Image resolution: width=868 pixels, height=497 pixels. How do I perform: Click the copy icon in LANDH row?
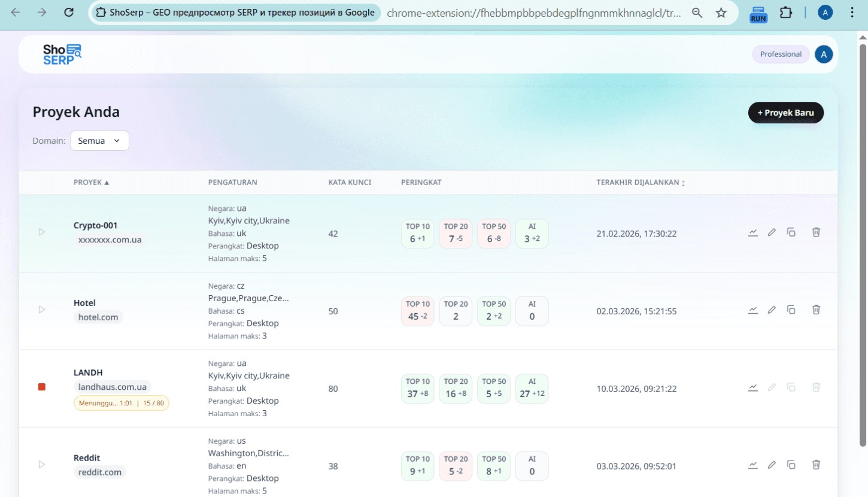point(791,387)
